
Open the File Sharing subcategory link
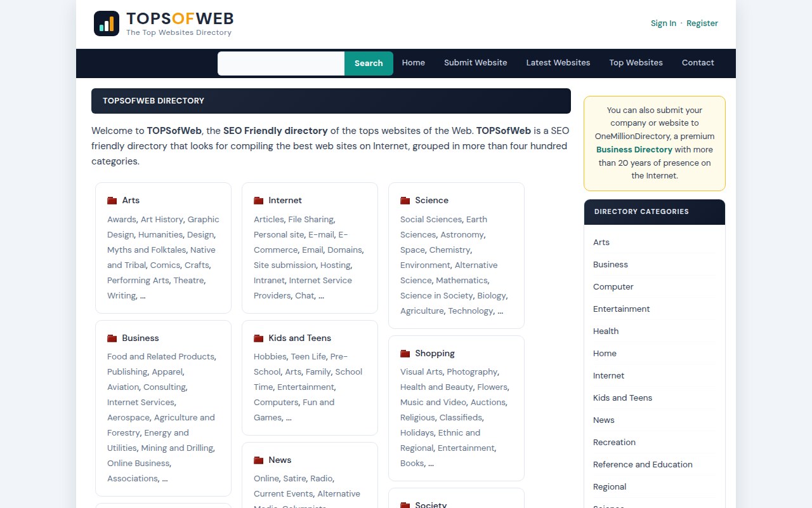coord(310,220)
